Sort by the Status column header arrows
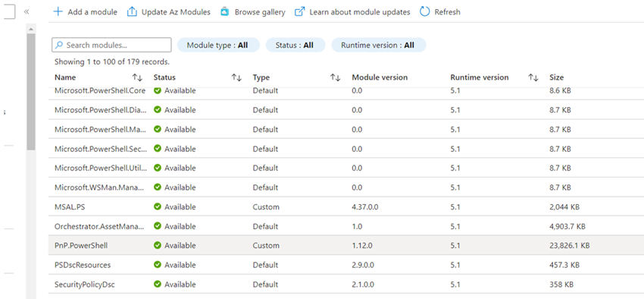Image resolution: width=644 pixels, height=299 pixels. click(236, 77)
